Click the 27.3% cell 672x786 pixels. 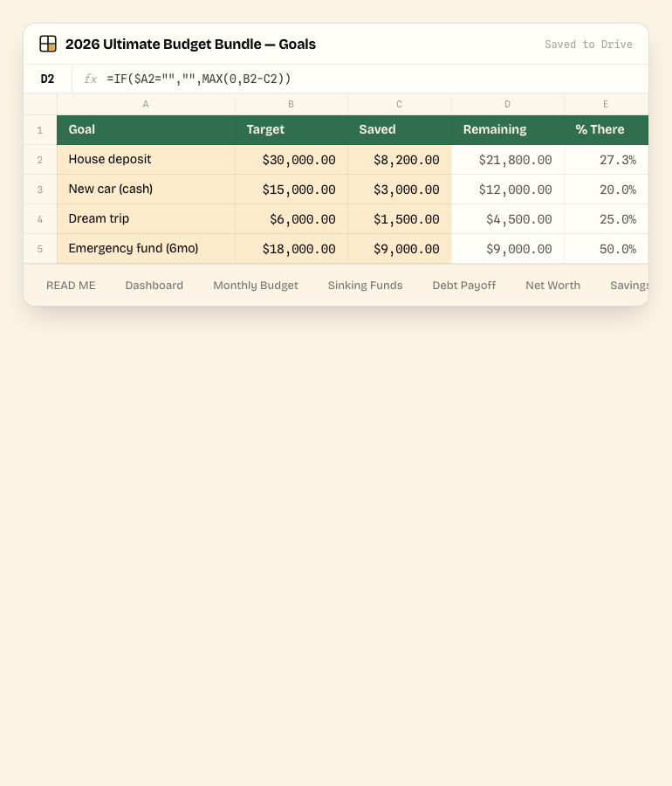click(x=606, y=160)
